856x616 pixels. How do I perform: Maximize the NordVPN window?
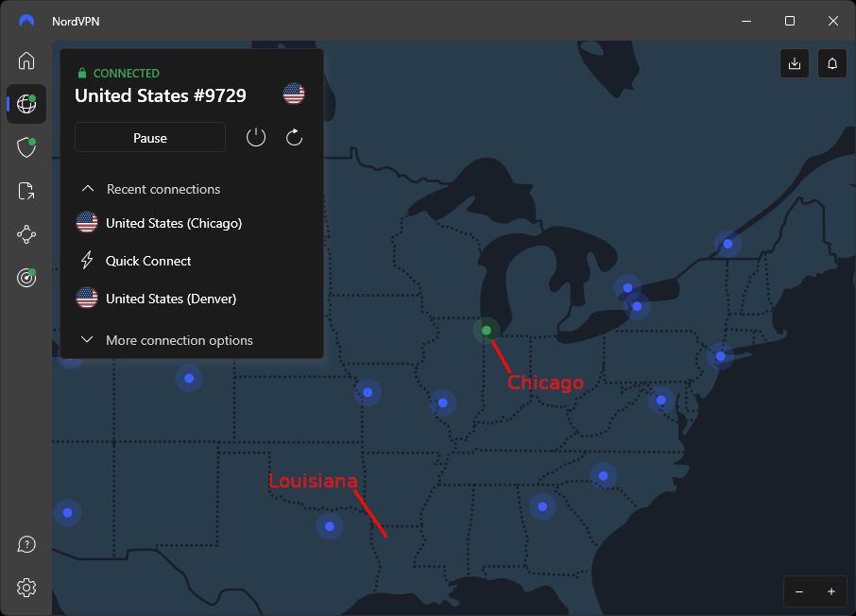(x=790, y=21)
